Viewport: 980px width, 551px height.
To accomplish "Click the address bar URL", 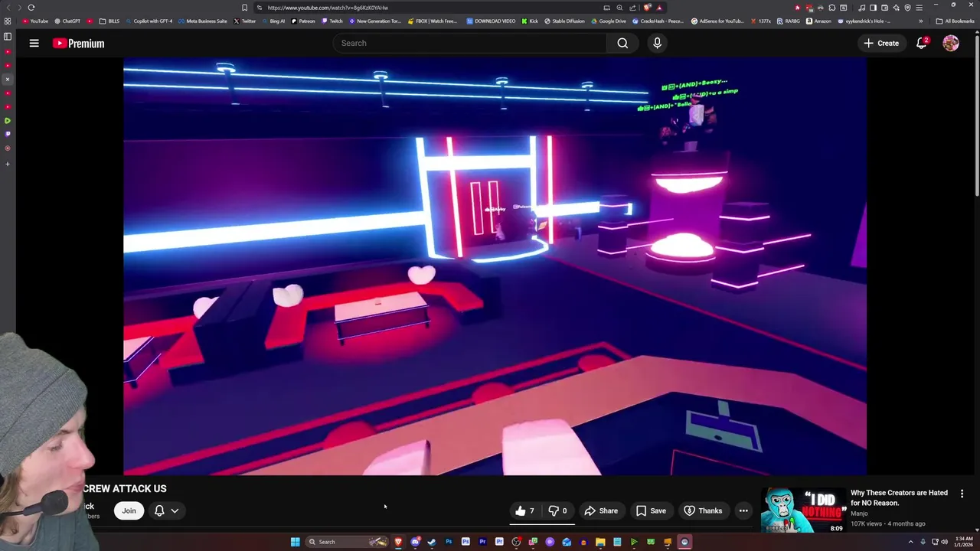I will 328,8.
